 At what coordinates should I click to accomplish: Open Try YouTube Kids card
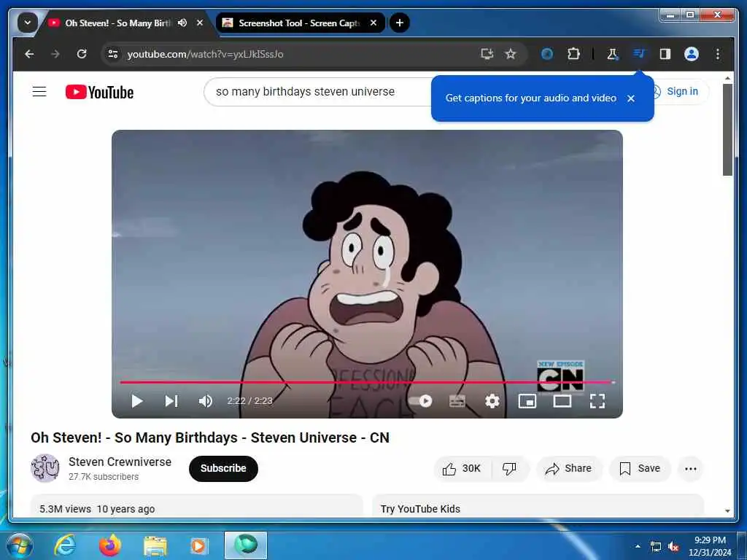538,507
